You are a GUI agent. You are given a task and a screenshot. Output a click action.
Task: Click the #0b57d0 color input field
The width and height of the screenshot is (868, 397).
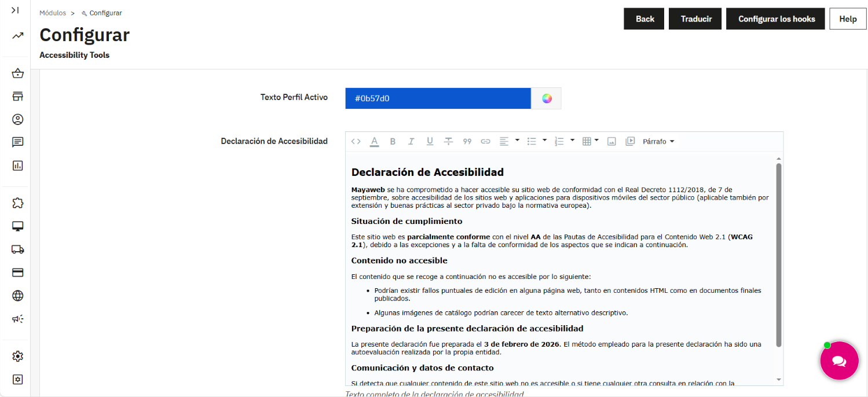(438, 98)
